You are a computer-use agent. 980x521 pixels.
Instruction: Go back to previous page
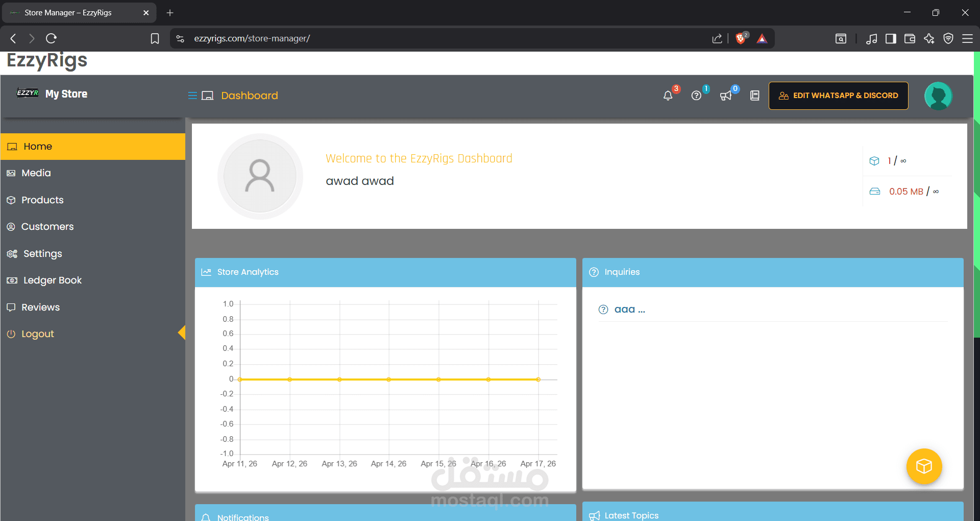click(x=13, y=38)
